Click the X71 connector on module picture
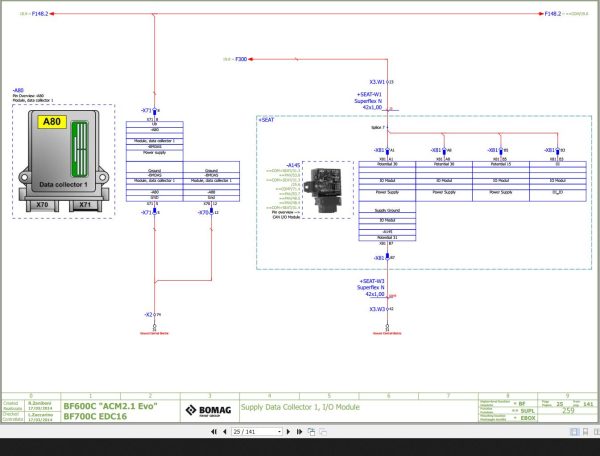This screenshot has width=600, height=456. point(85,205)
